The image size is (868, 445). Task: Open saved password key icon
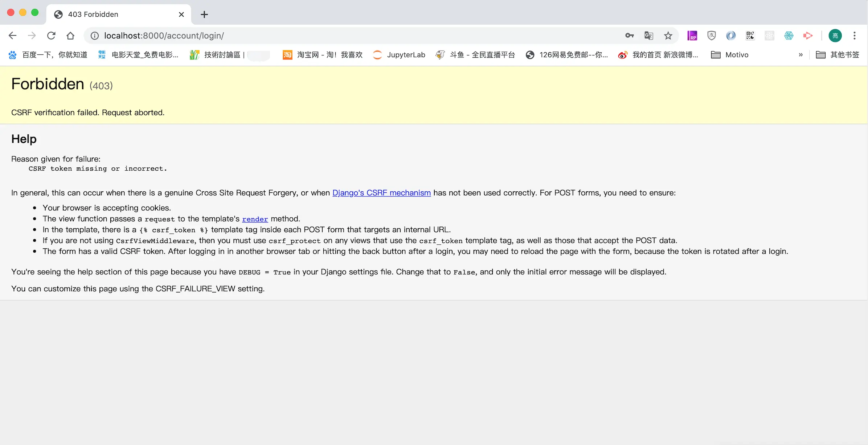pyautogui.click(x=629, y=36)
